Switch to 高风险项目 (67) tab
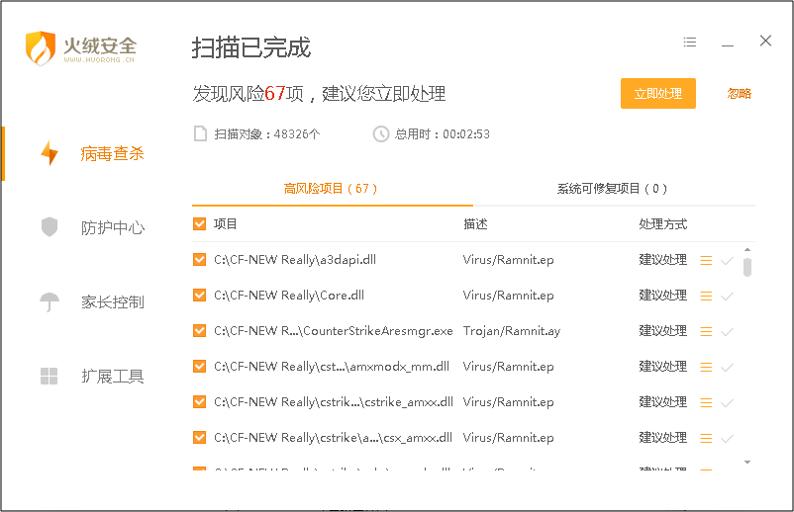 (x=330, y=189)
